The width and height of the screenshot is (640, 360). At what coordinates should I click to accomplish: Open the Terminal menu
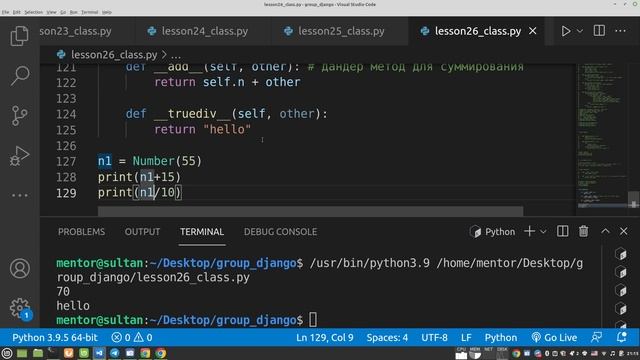tap(89, 12)
